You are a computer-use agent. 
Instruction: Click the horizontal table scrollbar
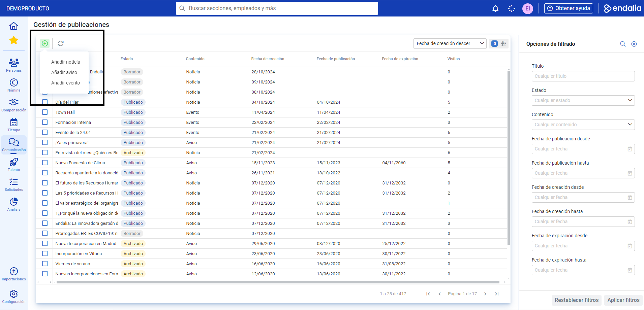278,282
